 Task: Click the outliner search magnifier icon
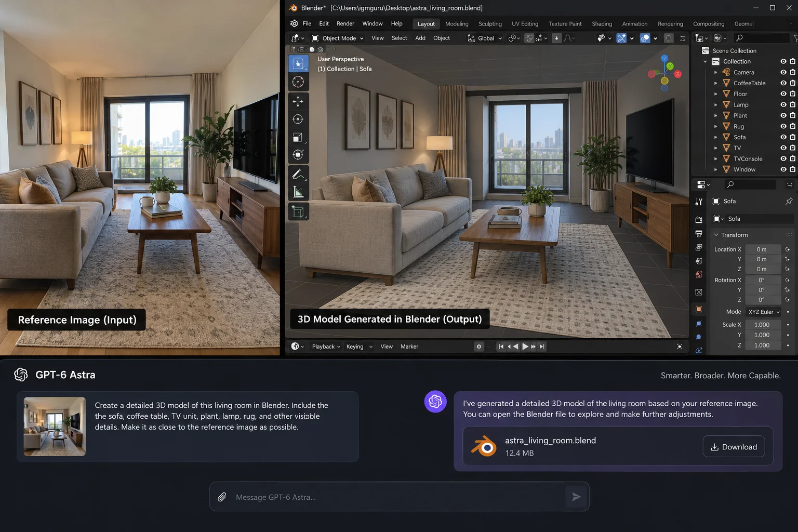(739, 38)
